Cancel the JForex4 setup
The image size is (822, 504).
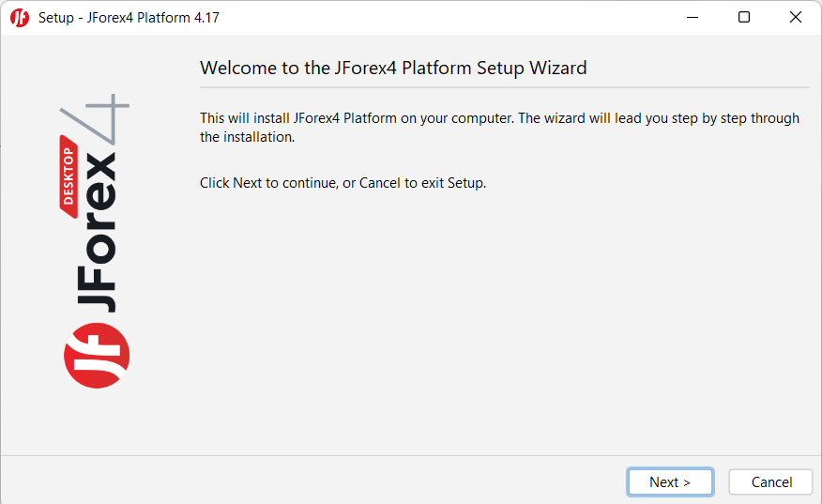click(x=770, y=482)
